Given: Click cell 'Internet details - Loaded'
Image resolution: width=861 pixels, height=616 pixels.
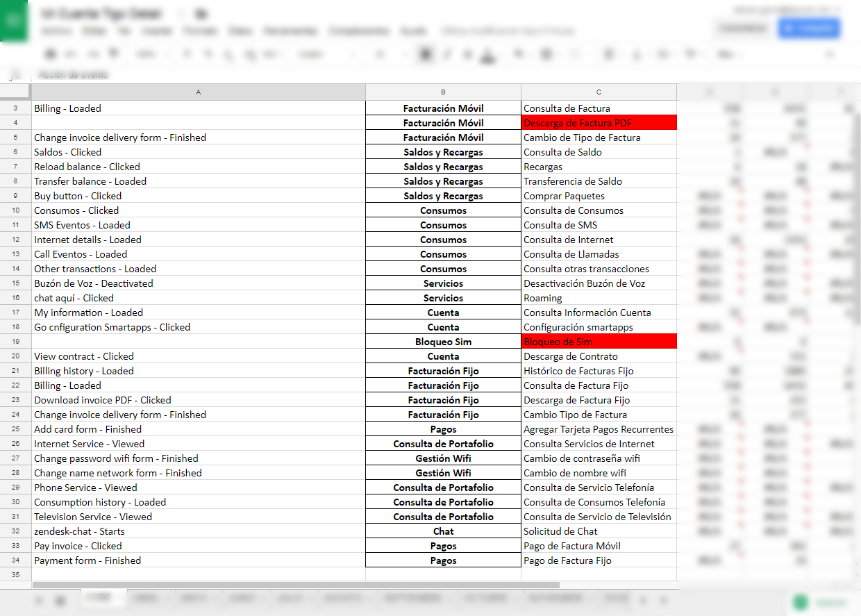Looking at the screenshot, I should click(x=199, y=240).
